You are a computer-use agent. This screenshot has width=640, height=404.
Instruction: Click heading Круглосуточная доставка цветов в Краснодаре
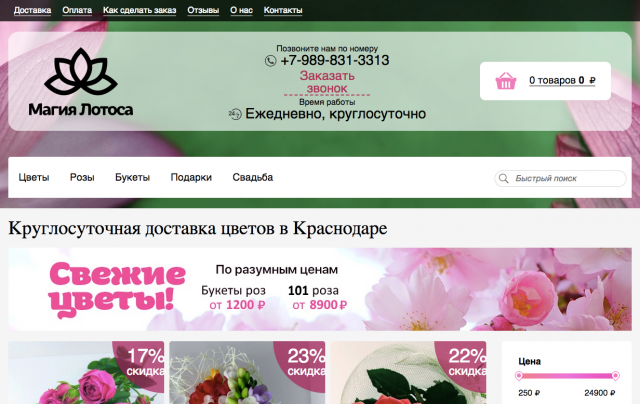coord(198,228)
